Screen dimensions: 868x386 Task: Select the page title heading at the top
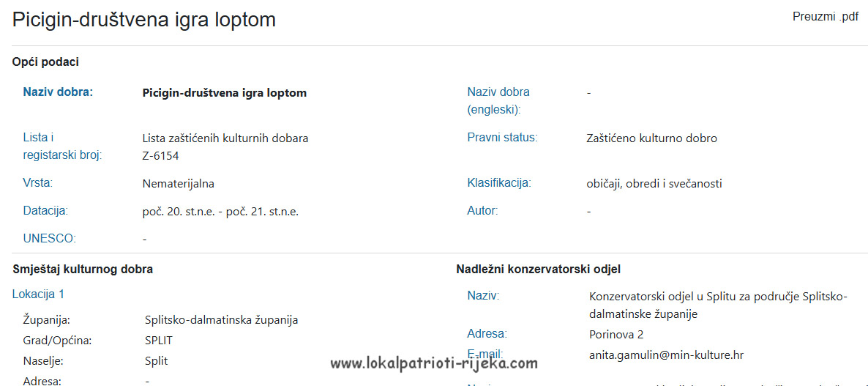pos(144,20)
